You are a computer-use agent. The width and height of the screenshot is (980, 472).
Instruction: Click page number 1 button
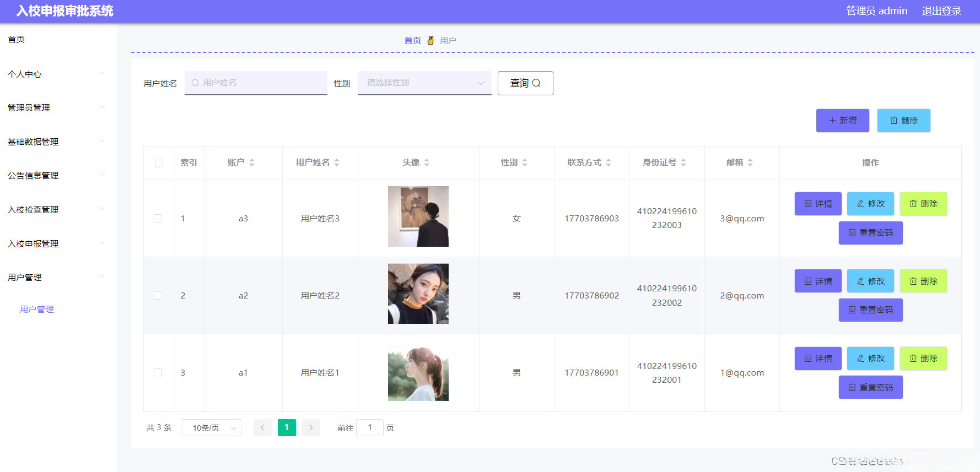click(287, 427)
